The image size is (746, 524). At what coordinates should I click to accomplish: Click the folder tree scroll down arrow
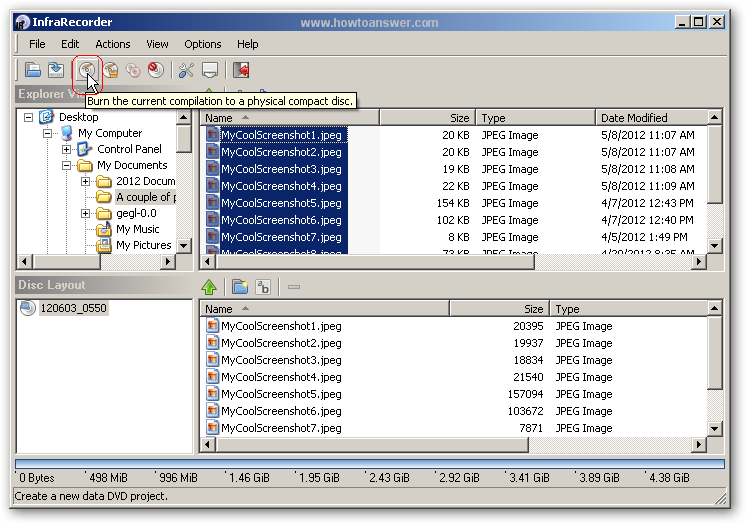click(x=184, y=246)
